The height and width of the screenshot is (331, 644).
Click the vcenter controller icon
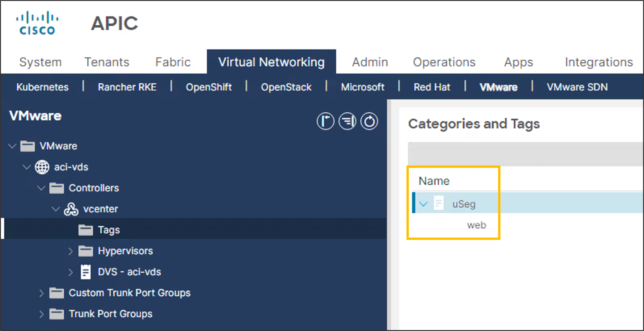71,209
